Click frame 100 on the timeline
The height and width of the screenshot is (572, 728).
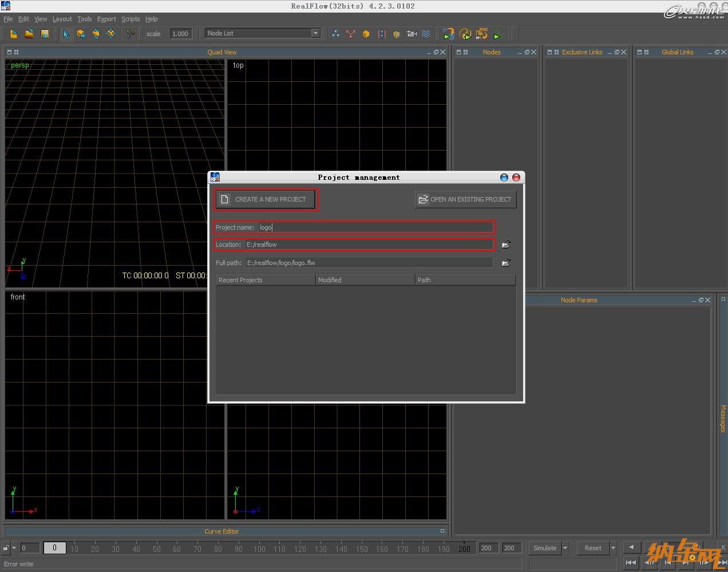coord(259,549)
